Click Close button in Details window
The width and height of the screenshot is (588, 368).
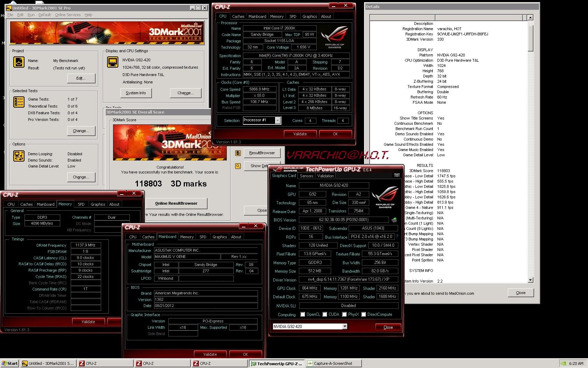pos(520,293)
